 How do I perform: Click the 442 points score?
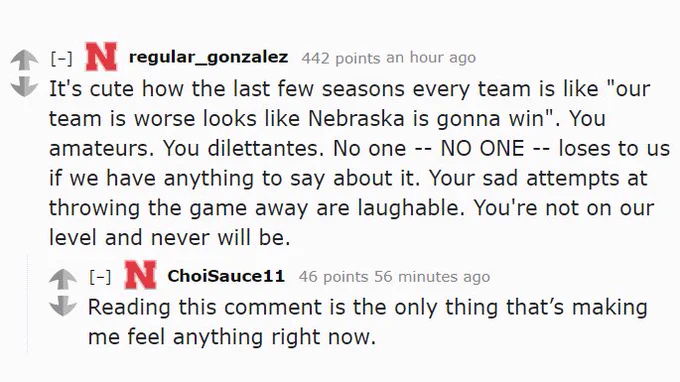pos(341,58)
